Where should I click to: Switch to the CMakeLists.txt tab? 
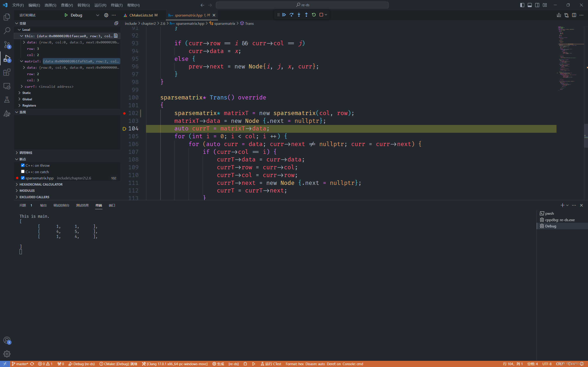coord(141,15)
